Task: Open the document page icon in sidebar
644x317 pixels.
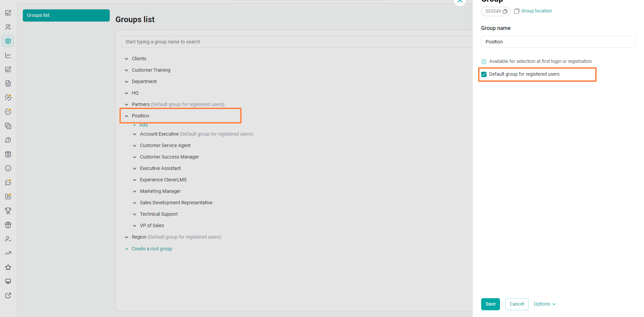Action: [x=8, y=83]
